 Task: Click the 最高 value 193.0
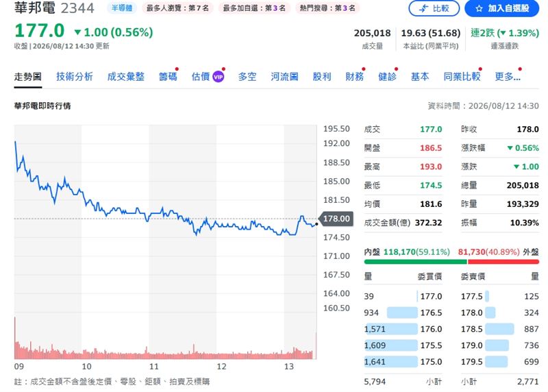pos(431,167)
